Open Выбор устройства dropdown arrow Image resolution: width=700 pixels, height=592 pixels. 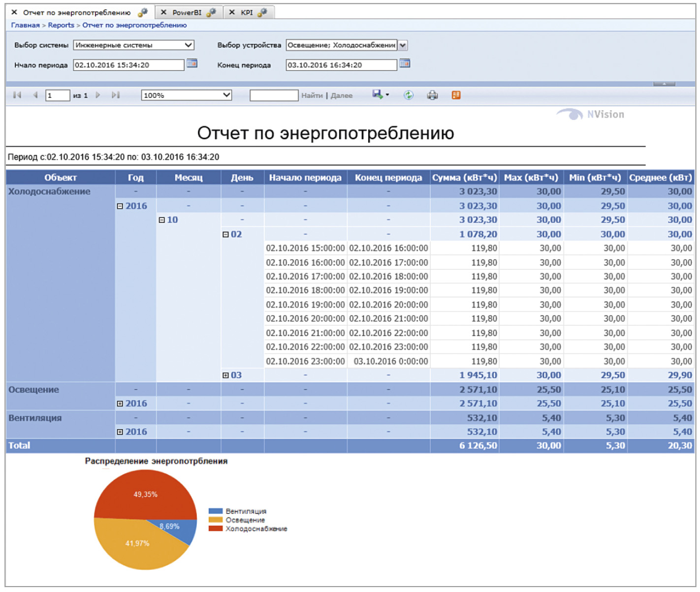(x=403, y=45)
